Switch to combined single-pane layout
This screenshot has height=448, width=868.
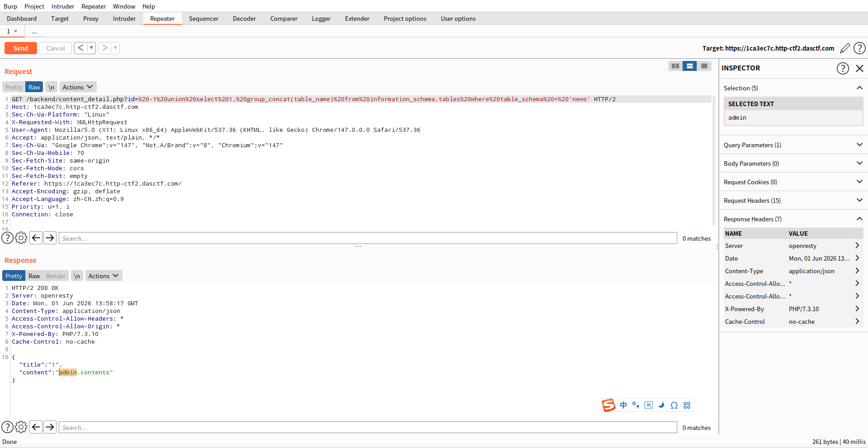pyautogui.click(x=704, y=66)
